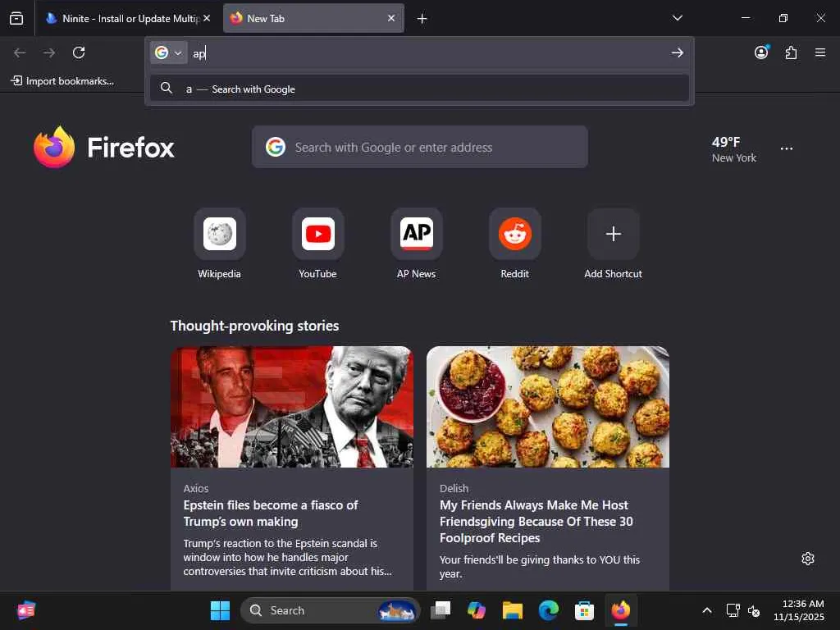Open the clock showing 12:36 AM

(799, 610)
